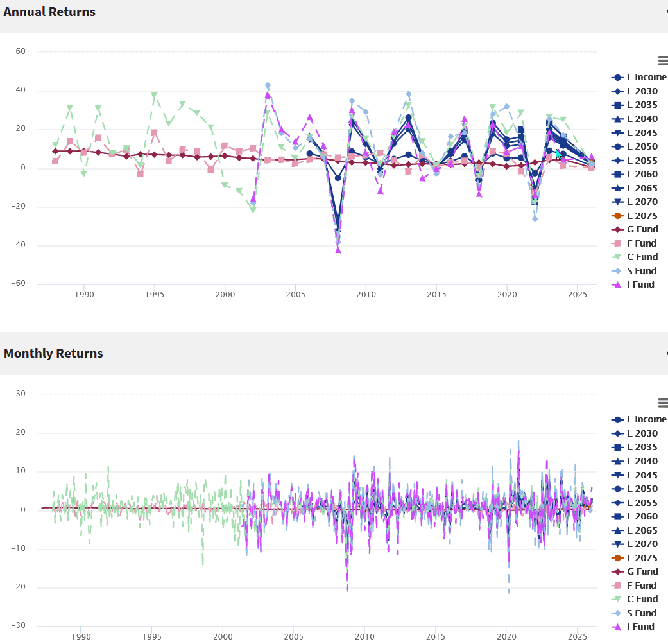This screenshot has height=644, width=668.
Task: Toggle C Fund series in Annual Returns legend
Action: point(642,257)
